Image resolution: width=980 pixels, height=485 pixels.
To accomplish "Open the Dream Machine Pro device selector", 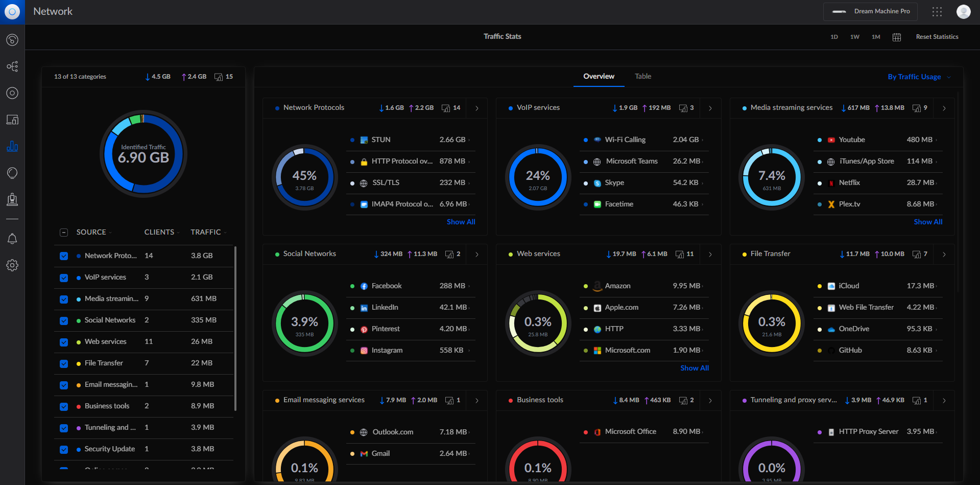I will [870, 11].
